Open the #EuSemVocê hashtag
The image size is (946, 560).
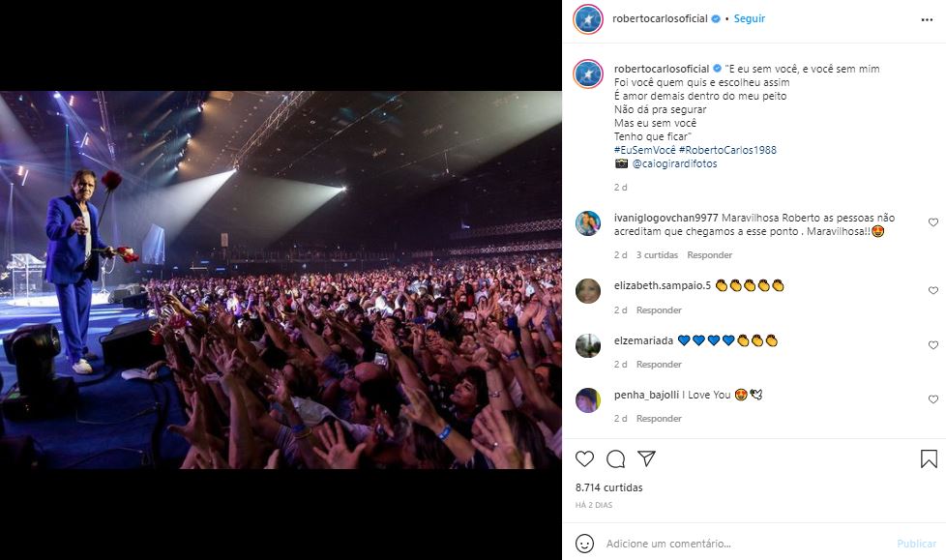[644, 150]
